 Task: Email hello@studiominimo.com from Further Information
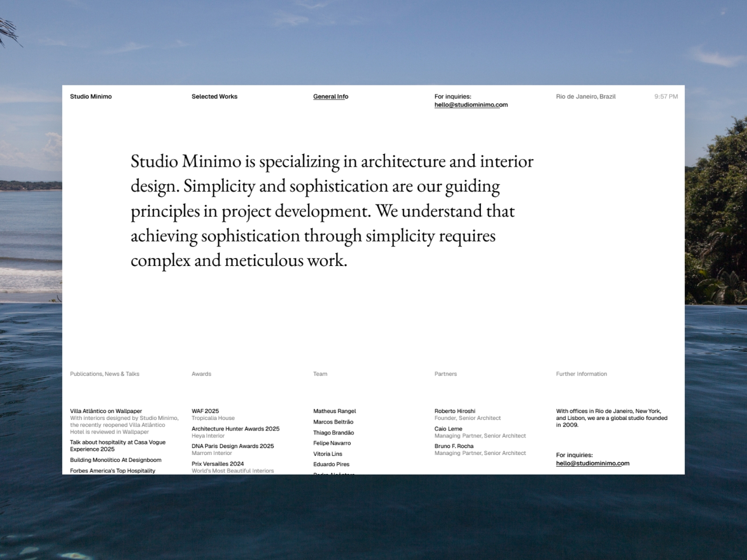pos(592,463)
